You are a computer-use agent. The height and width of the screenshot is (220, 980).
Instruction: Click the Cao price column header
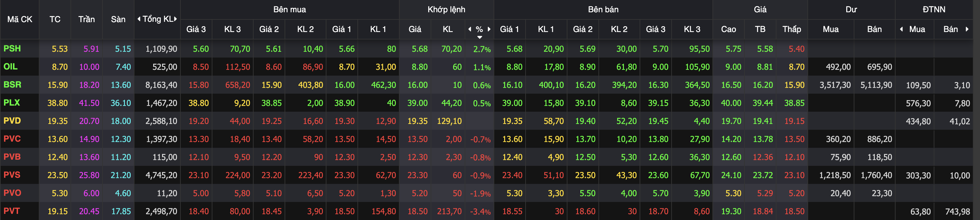728,29
